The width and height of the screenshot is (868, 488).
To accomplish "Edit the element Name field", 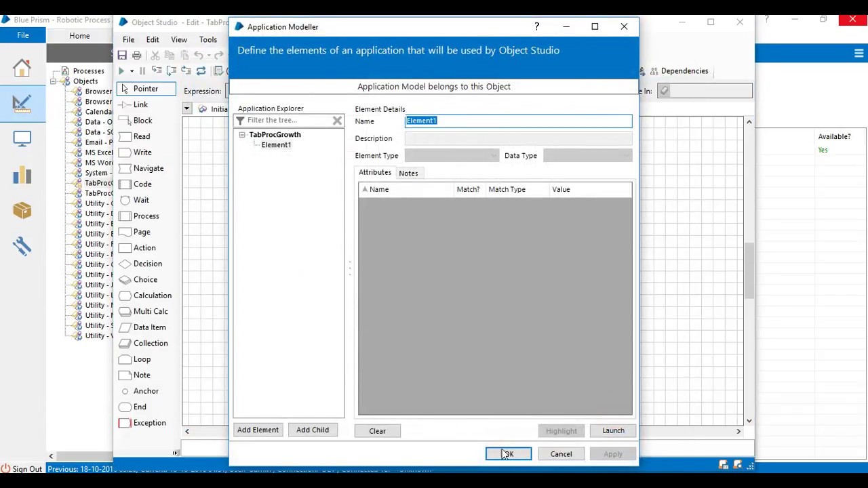I will (x=519, y=121).
